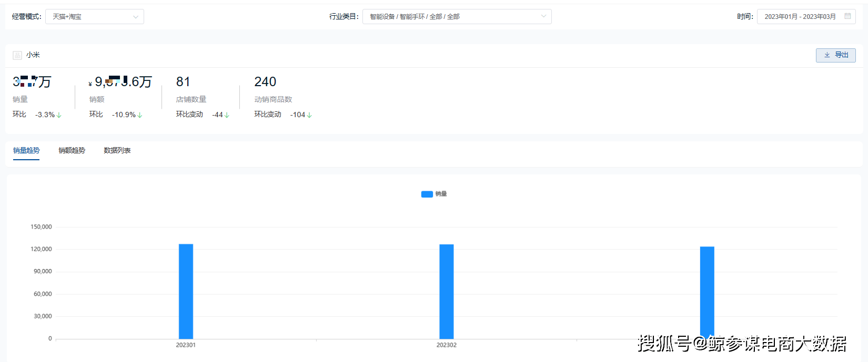Click the 202303 sales bar
This screenshot has width=868, height=362.
coord(707,293)
